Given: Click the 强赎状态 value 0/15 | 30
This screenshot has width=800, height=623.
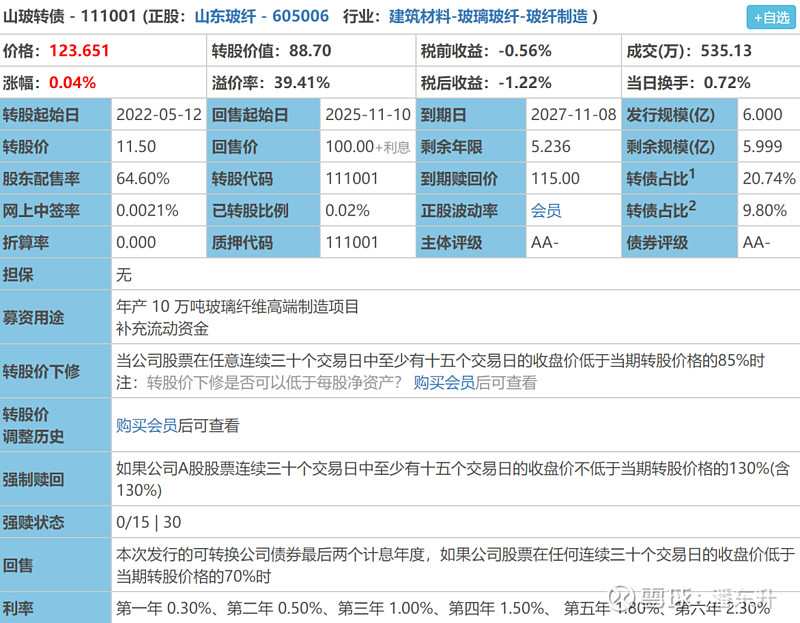Looking at the screenshot, I should [148, 522].
